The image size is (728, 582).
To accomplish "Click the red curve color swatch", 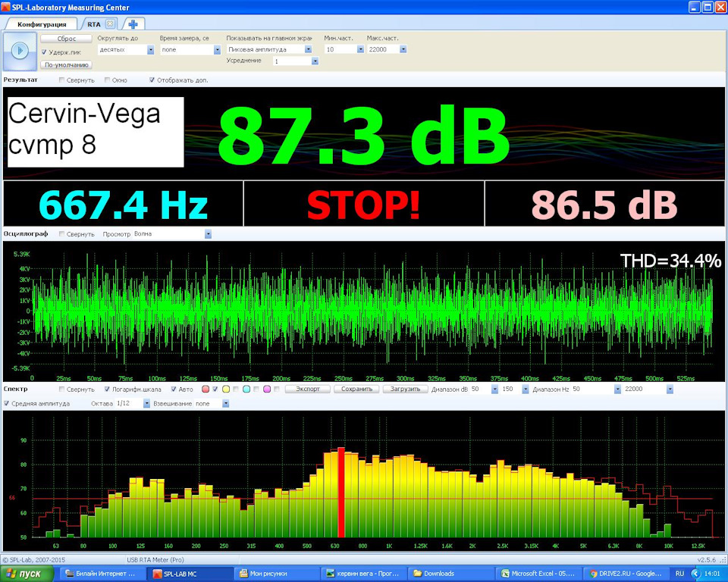I will click(206, 389).
